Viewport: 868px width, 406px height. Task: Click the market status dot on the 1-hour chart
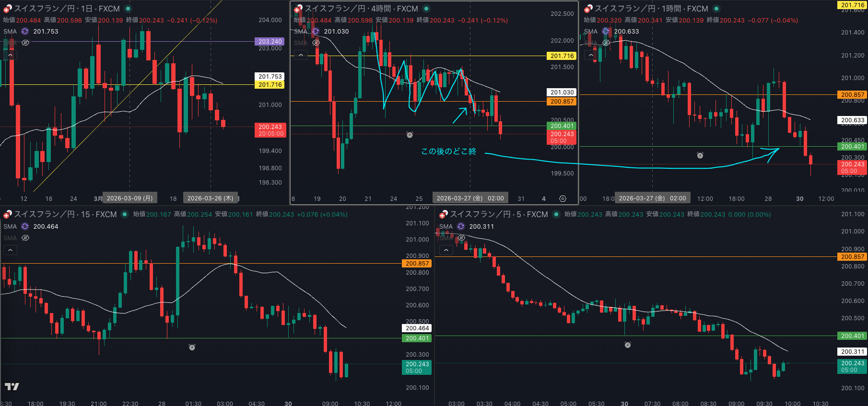coord(716,9)
